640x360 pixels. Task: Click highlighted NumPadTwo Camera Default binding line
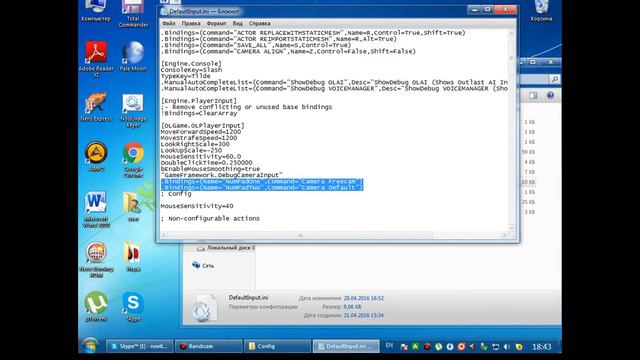[x=262, y=187]
